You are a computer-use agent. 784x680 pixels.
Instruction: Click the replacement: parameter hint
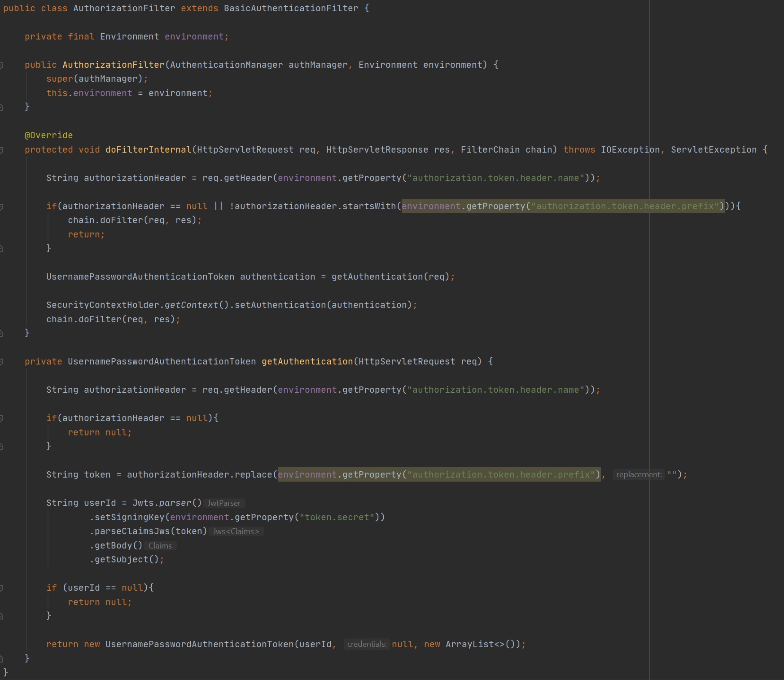pyautogui.click(x=639, y=474)
